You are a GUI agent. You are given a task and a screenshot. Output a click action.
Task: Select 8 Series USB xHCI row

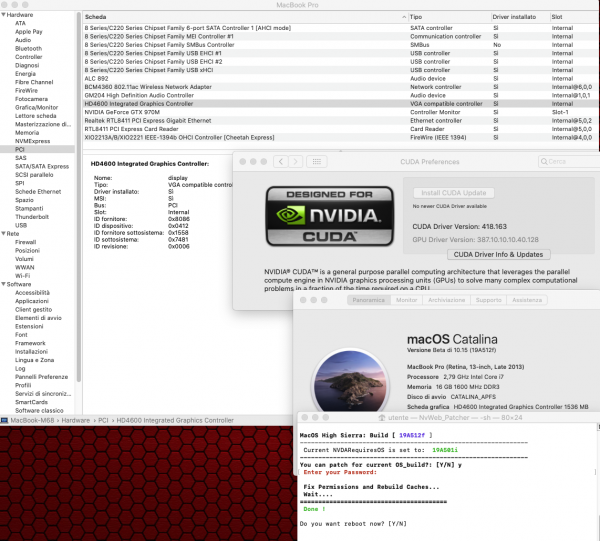(340, 70)
